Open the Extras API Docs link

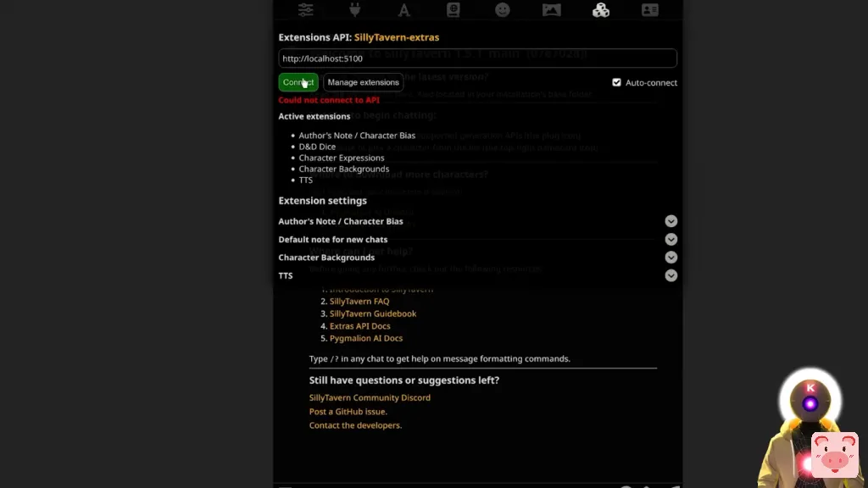(x=359, y=326)
